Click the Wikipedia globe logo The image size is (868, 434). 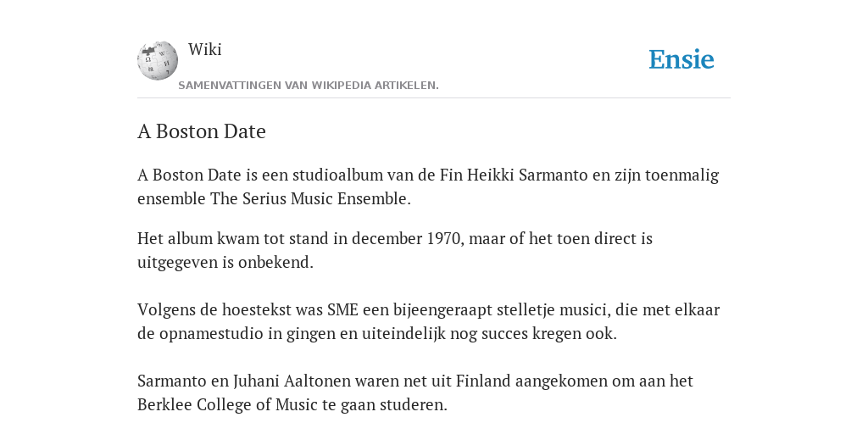click(158, 60)
